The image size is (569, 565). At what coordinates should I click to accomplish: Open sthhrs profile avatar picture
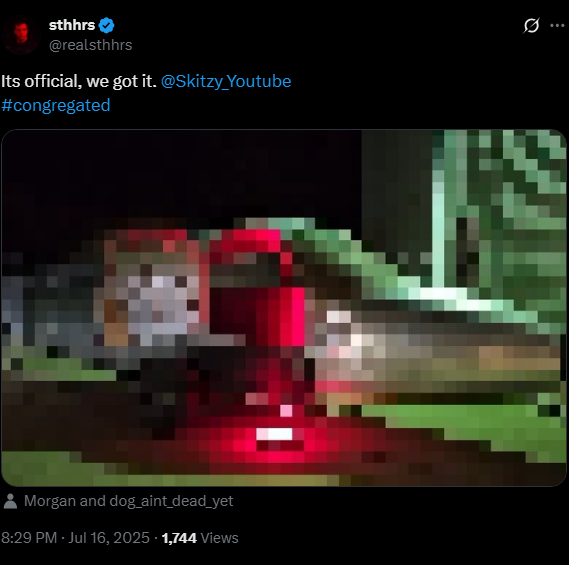(21, 35)
